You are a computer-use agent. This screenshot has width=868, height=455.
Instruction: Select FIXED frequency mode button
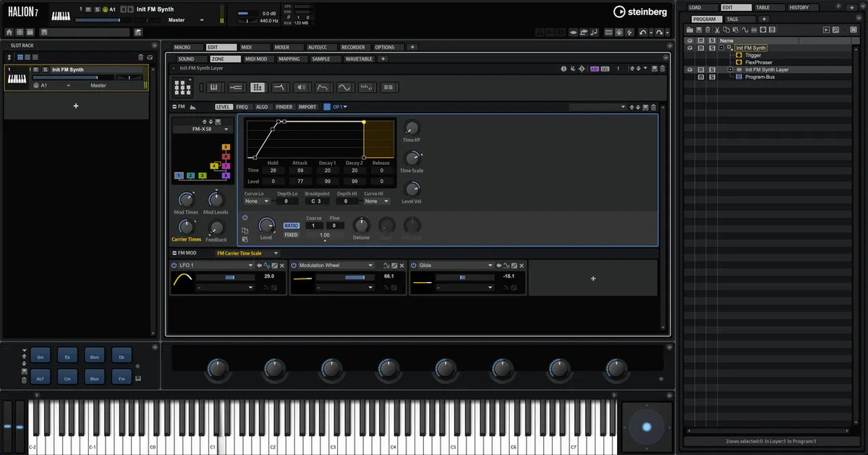(x=291, y=235)
